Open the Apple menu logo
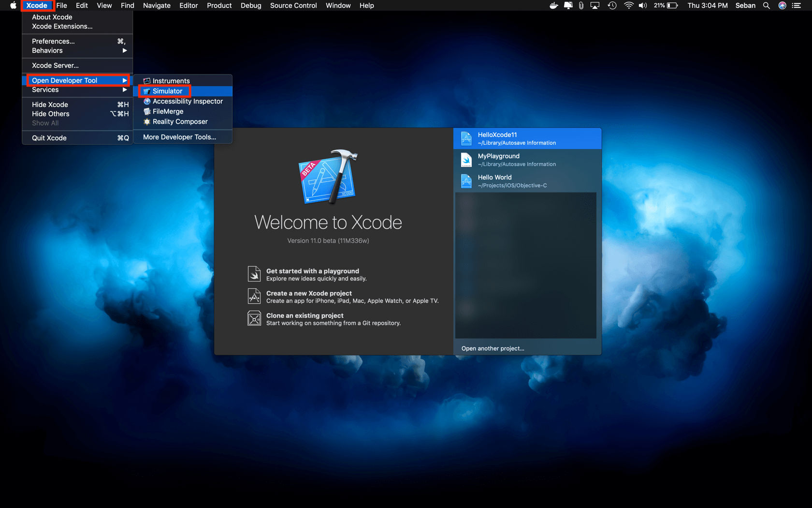812x508 pixels. pyautogui.click(x=13, y=5)
